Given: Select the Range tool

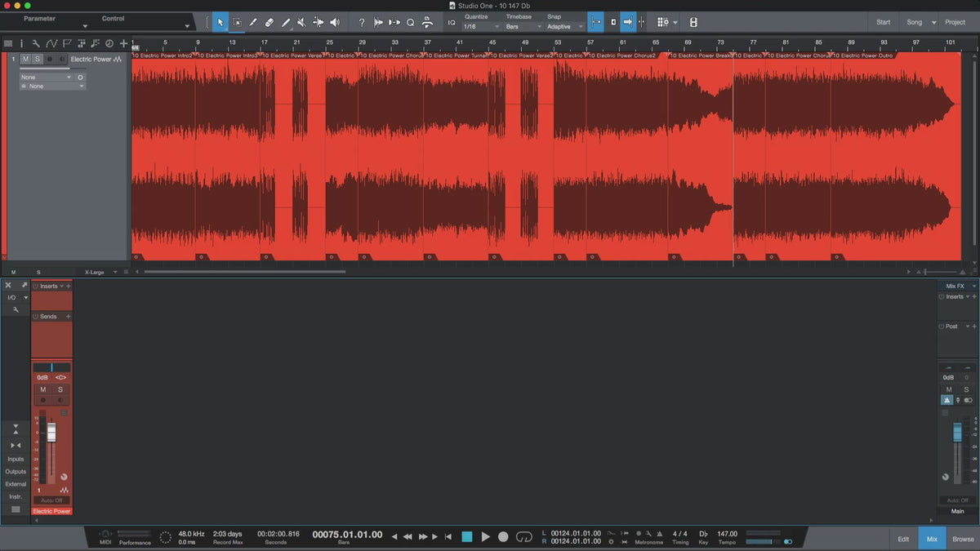Looking at the screenshot, I should 237,22.
